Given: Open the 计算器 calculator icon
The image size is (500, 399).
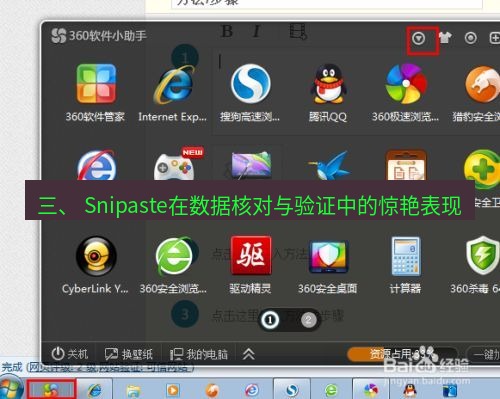Looking at the screenshot, I should coord(406,256).
